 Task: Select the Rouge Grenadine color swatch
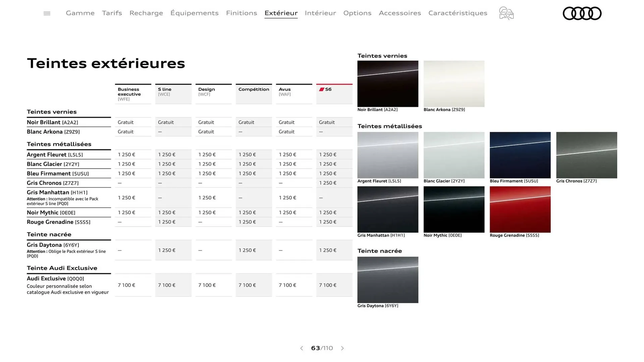tap(520, 209)
